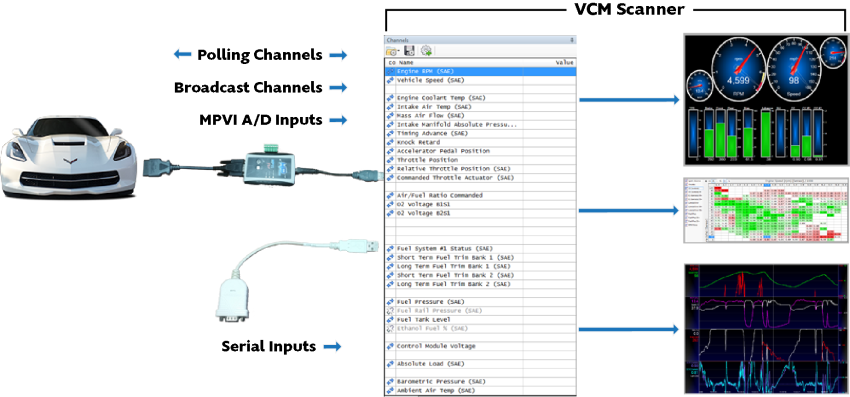Image resolution: width=850 pixels, height=397 pixels.
Task: Open channel config folder icon
Action: click(x=391, y=51)
